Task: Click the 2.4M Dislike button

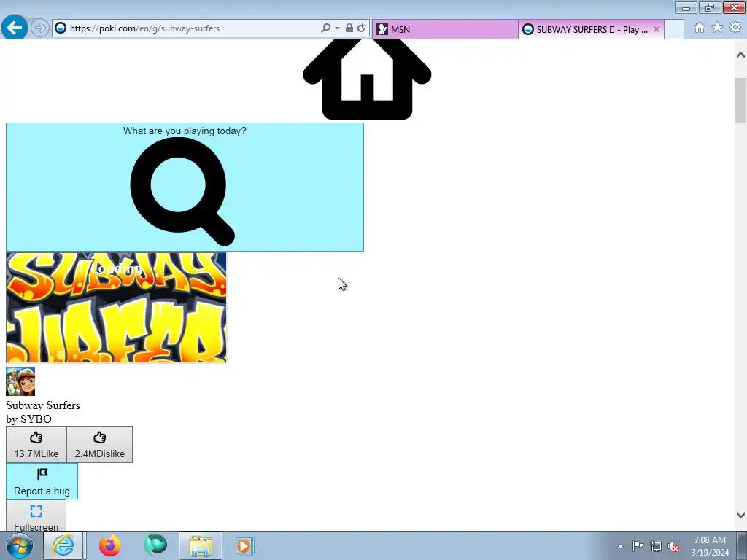Action: 99,445
